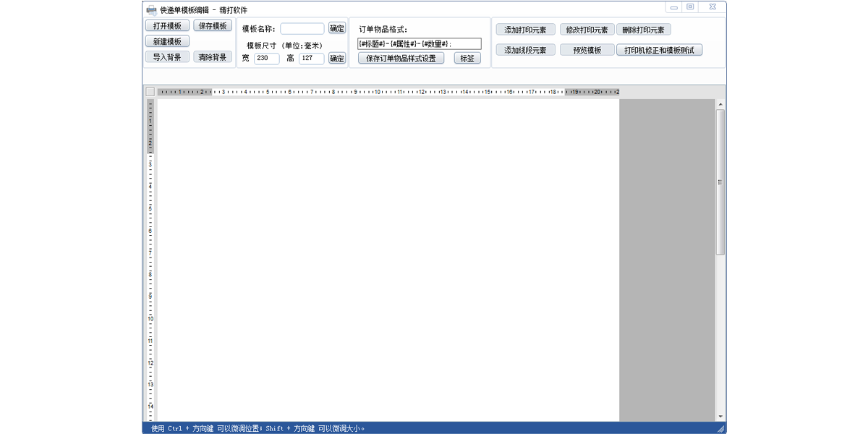Create a new template via 新建模板
Screen dimensions: 868x434
click(167, 42)
